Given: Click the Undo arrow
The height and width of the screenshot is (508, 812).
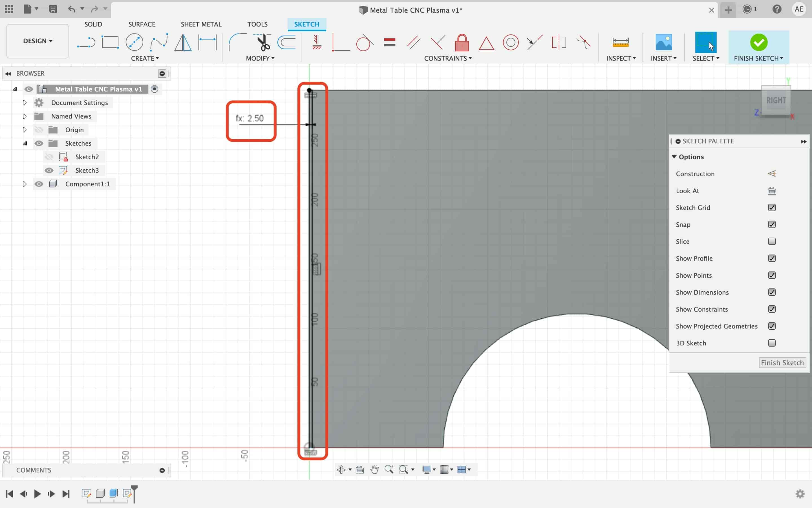Looking at the screenshot, I should [71, 9].
